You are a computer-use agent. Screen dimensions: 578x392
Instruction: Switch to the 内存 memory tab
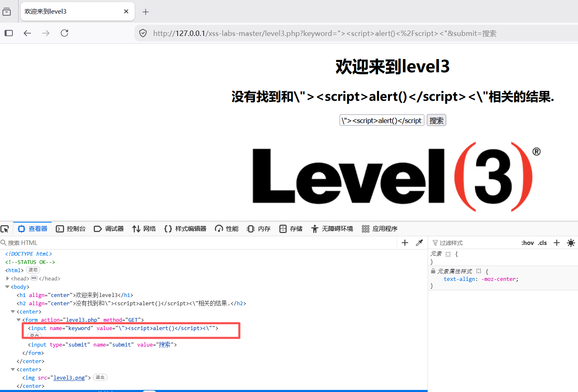pyautogui.click(x=259, y=229)
